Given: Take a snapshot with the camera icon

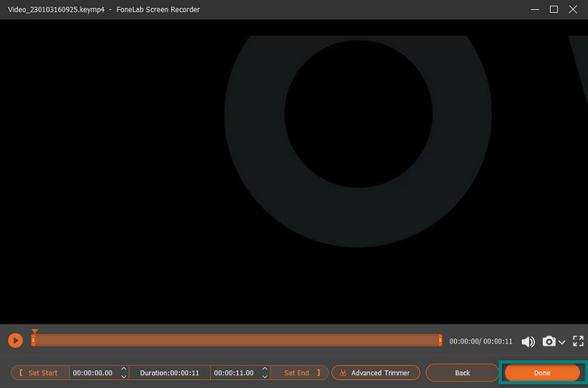Looking at the screenshot, I should click(x=548, y=341).
